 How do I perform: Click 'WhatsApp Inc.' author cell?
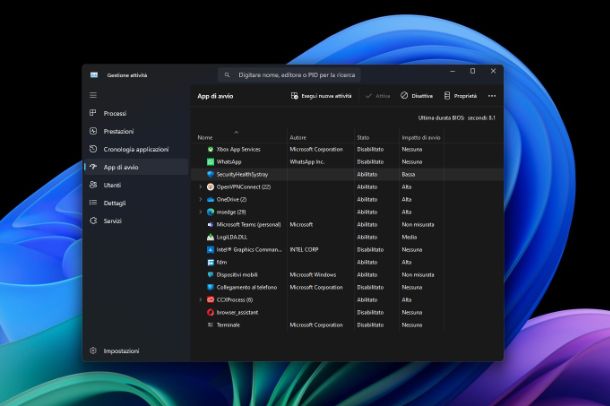pos(307,162)
